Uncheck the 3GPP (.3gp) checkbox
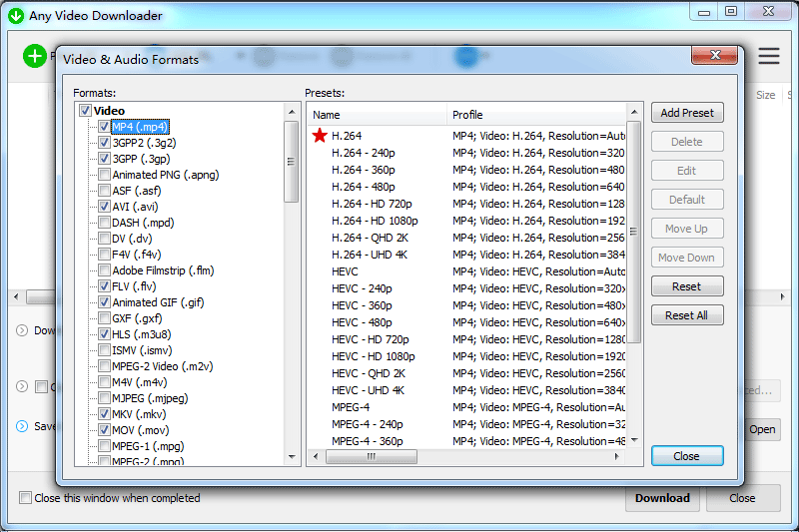The height and width of the screenshot is (532, 799). click(104, 159)
